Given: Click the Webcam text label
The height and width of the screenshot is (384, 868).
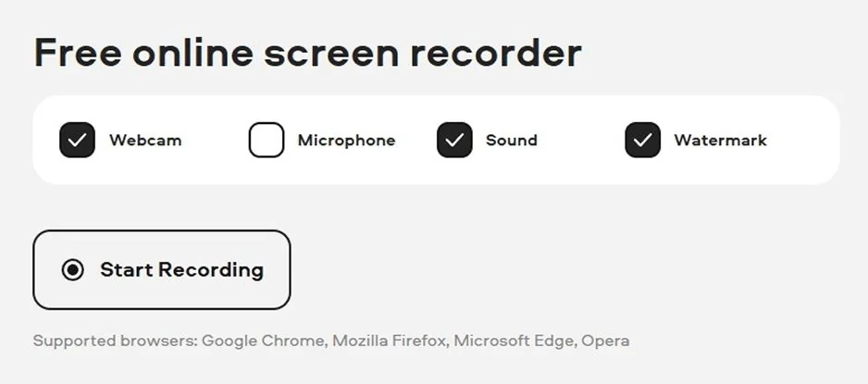Looking at the screenshot, I should click(145, 141).
